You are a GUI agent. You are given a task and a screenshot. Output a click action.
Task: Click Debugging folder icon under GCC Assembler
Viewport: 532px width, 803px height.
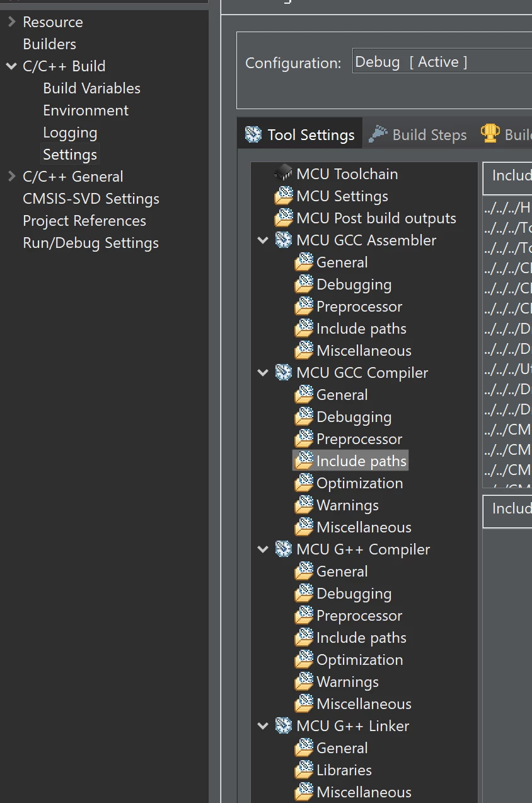[x=304, y=284]
